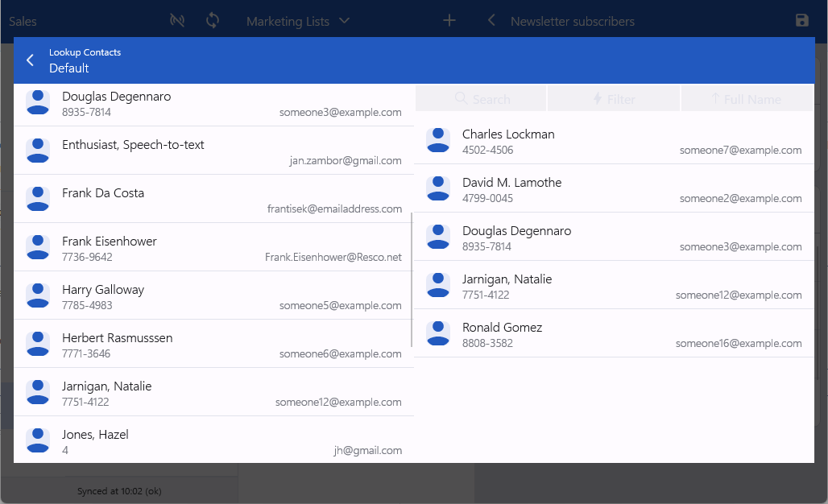The width and height of the screenshot is (828, 504).
Task: Click Charles Lockman's avatar in selected list
Action: 438,140
